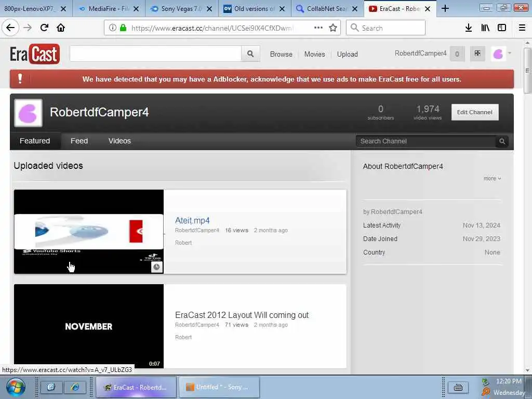Click the '0' subscribers count
The height and width of the screenshot is (399, 532).
381,109
